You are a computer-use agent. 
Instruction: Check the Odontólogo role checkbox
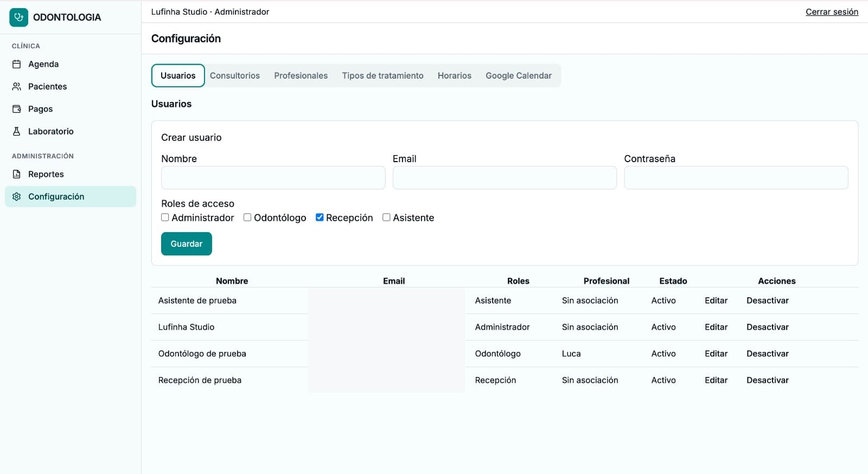(x=247, y=217)
